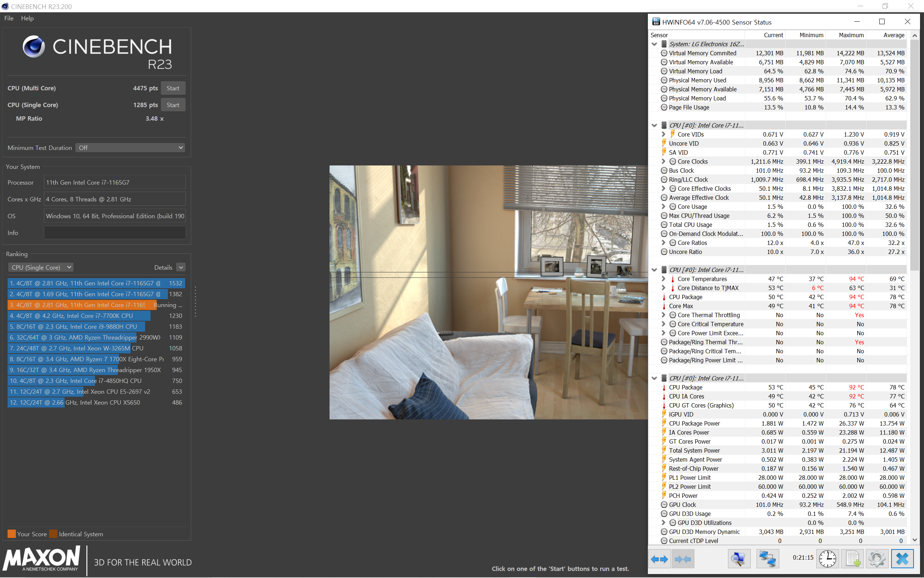This screenshot has width=924, height=578.
Task: Expand the Core Usage row
Action: (664, 206)
